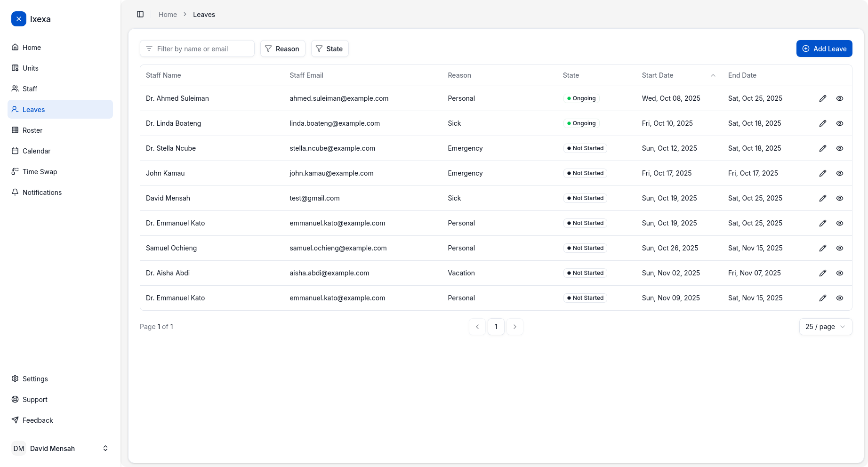Expand the 25 / page size selector
Image resolution: width=868 pixels, height=467 pixels.
coord(825,327)
